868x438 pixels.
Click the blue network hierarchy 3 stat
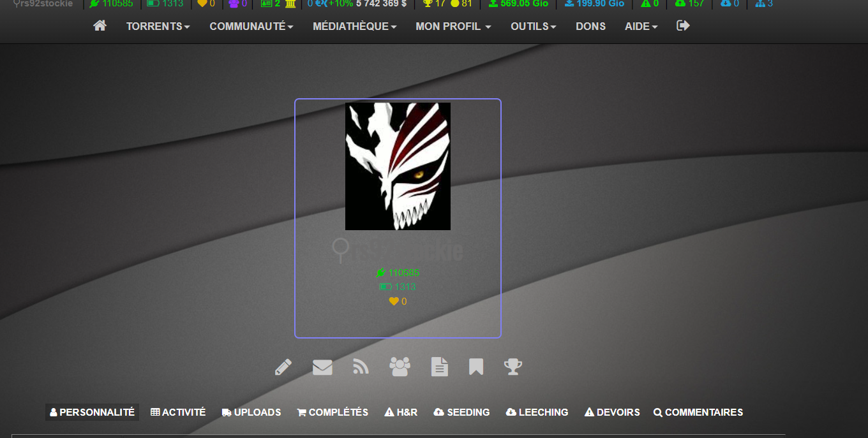(764, 4)
